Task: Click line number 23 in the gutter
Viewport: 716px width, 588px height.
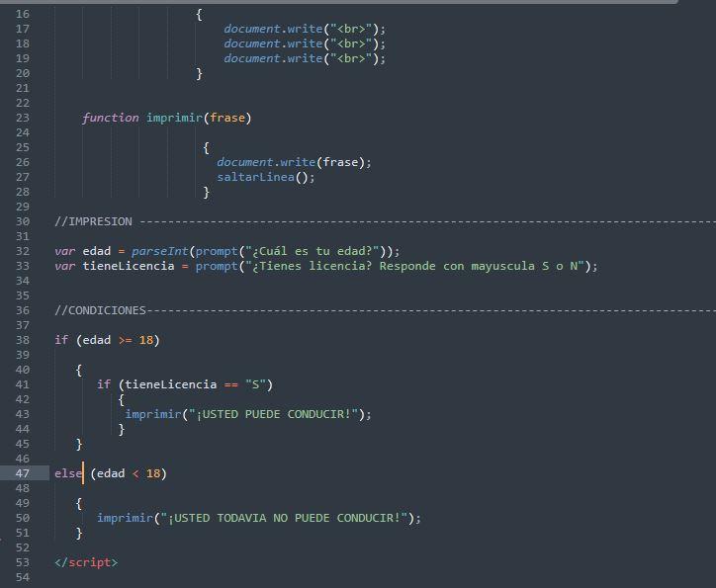Action: pos(23,118)
